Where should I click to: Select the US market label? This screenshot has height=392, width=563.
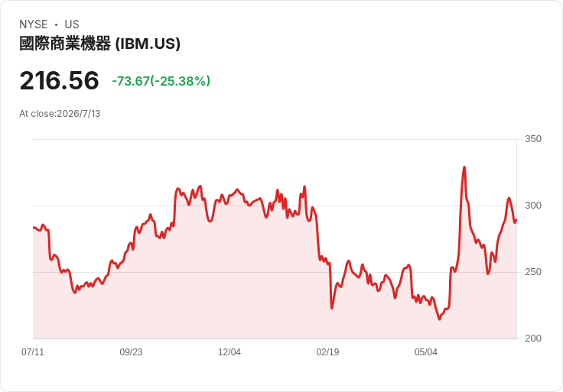(72, 24)
